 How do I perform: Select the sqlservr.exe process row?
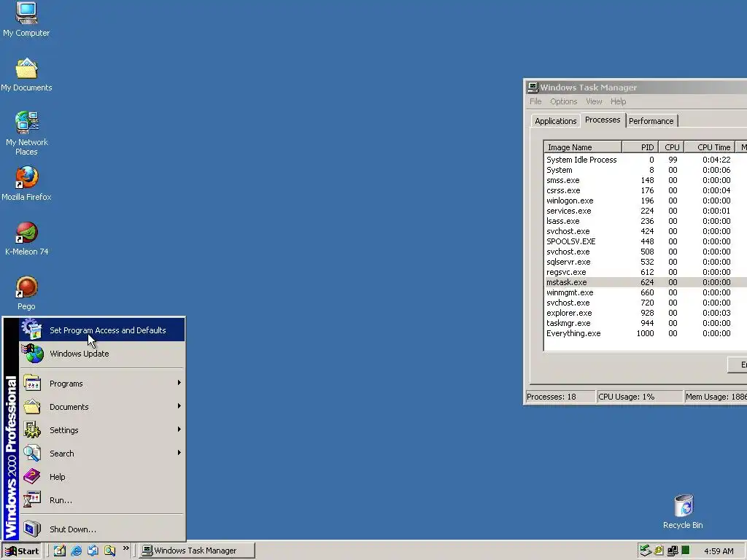click(646, 262)
